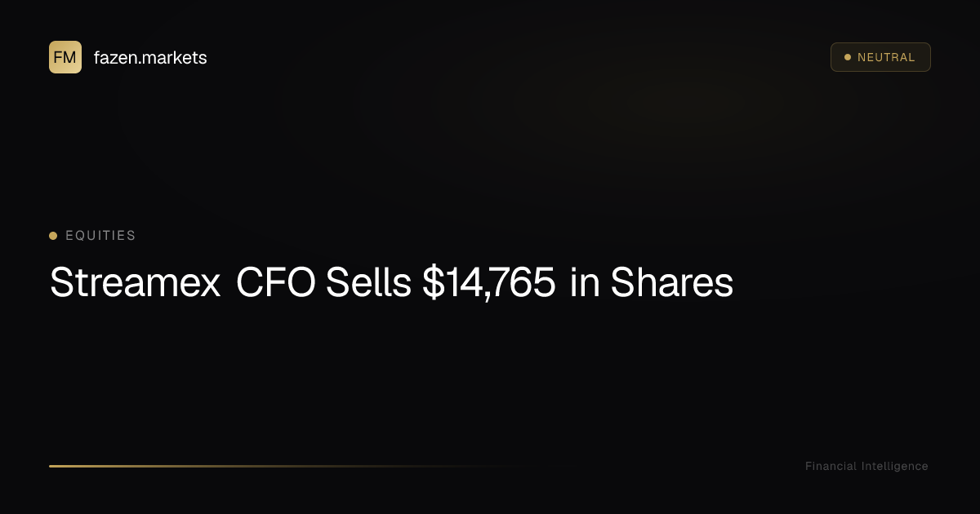Click the gold FM logo icon
980x514 pixels.
point(65,57)
